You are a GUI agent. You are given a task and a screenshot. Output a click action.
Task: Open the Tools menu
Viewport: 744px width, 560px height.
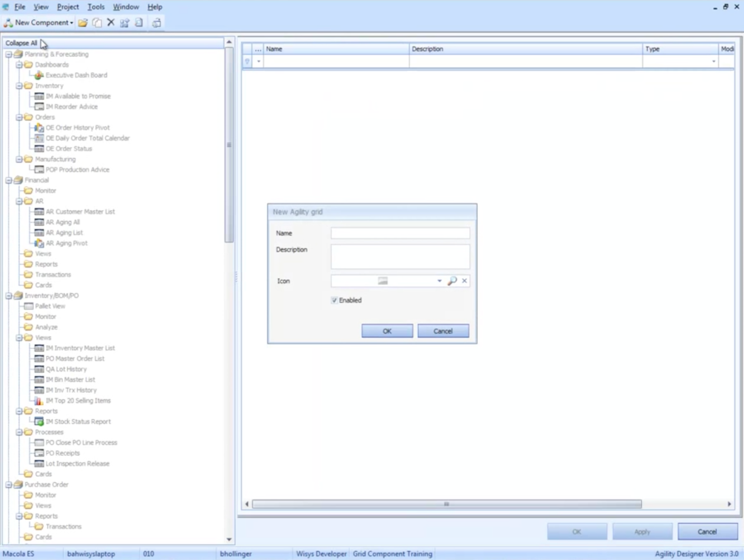[96, 7]
